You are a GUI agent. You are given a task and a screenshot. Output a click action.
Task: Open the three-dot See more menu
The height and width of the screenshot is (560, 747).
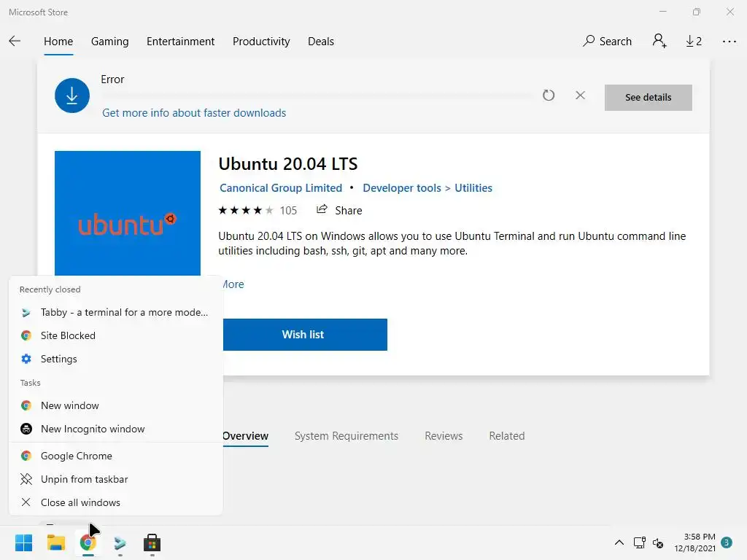pyautogui.click(x=729, y=42)
